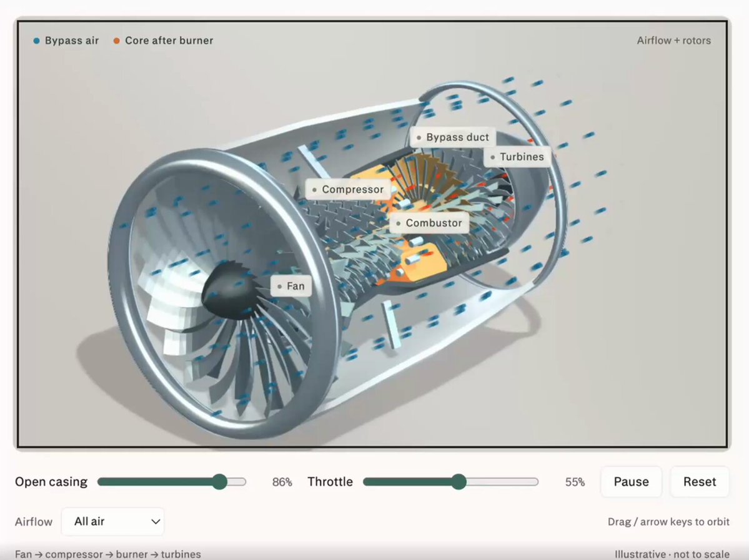Click the 'Throttle' slider label
This screenshot has height=560, width=749.
tap(330, 482)
